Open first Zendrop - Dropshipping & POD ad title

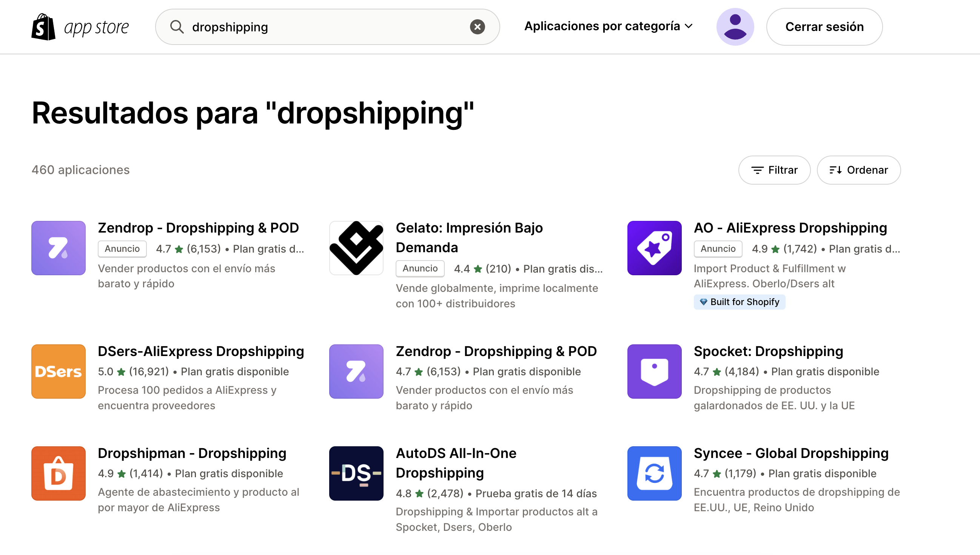198,228
